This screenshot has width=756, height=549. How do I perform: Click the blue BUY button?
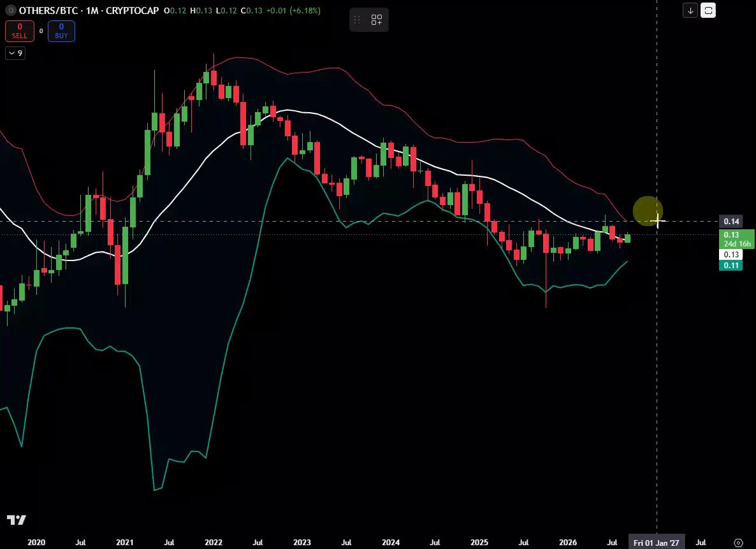(61, 31)
